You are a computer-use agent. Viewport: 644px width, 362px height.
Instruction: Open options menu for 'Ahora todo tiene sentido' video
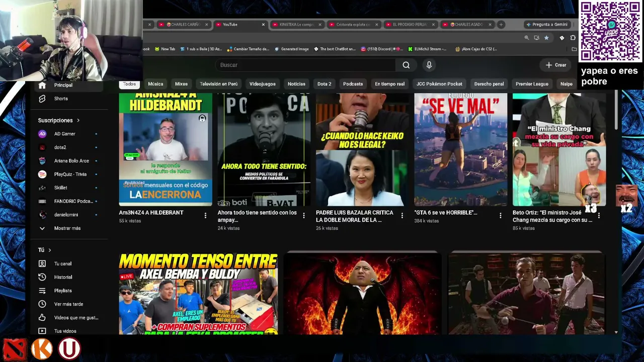tap(303, 216)
